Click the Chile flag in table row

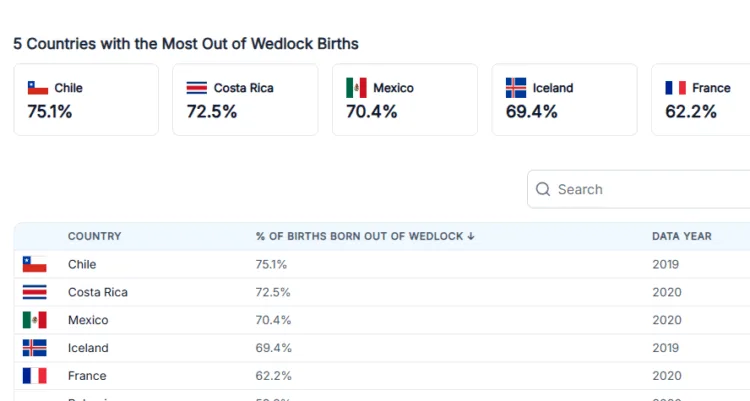coord(34,265)
